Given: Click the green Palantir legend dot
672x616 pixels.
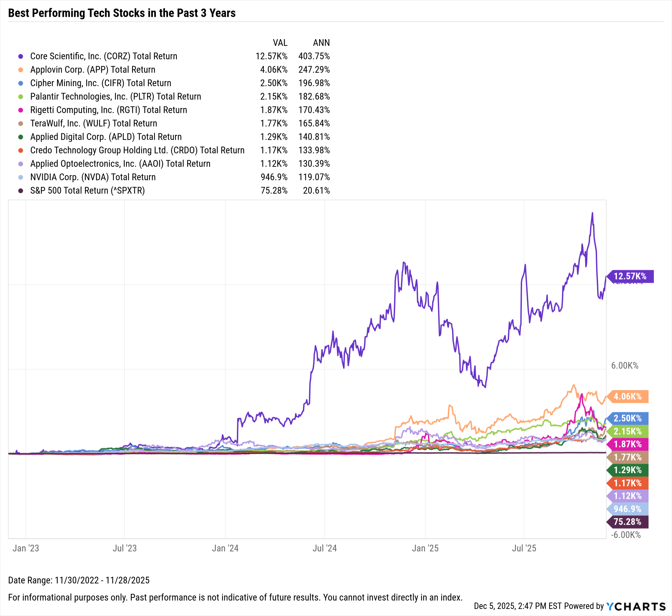Looking at the screenshot, I should click(x=21, y=97).
